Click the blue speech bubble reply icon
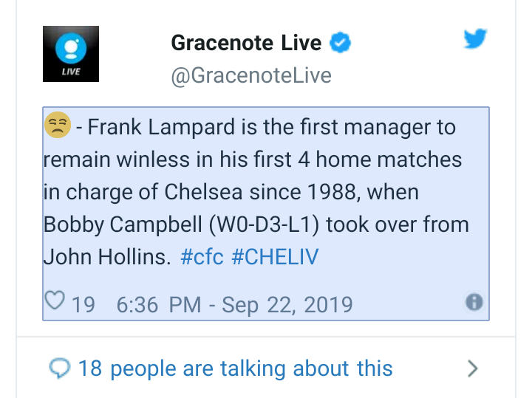The height and width of the screenshot is (398, 532). pos(59,367)
